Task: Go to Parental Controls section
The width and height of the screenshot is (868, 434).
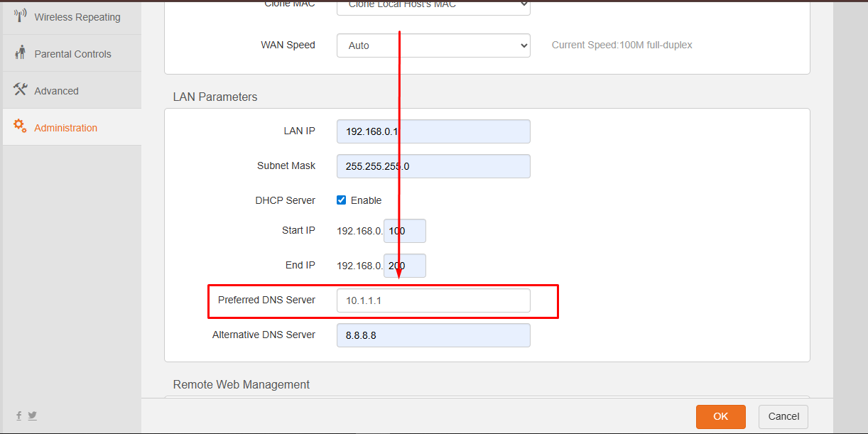Action: tap(72, 54)
